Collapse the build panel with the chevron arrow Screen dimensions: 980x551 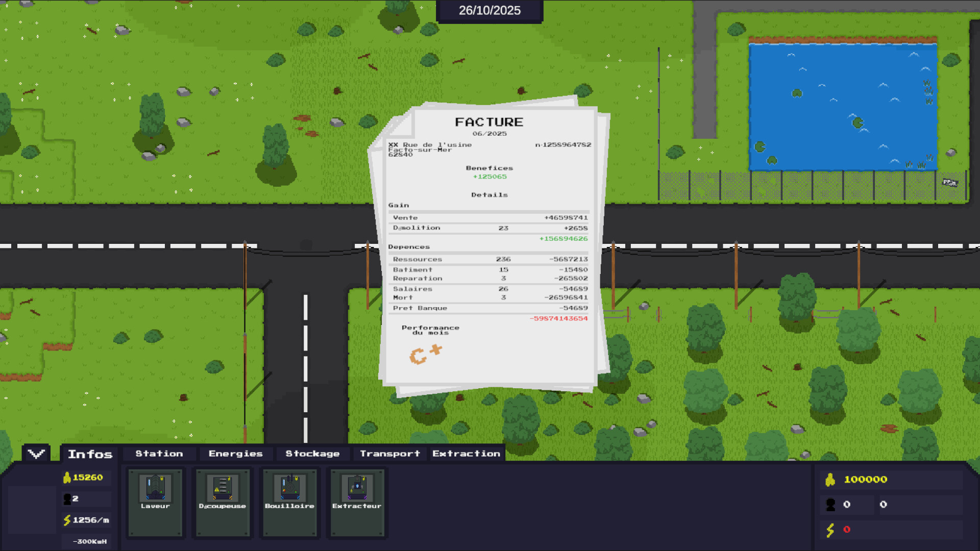coord(36,454)
